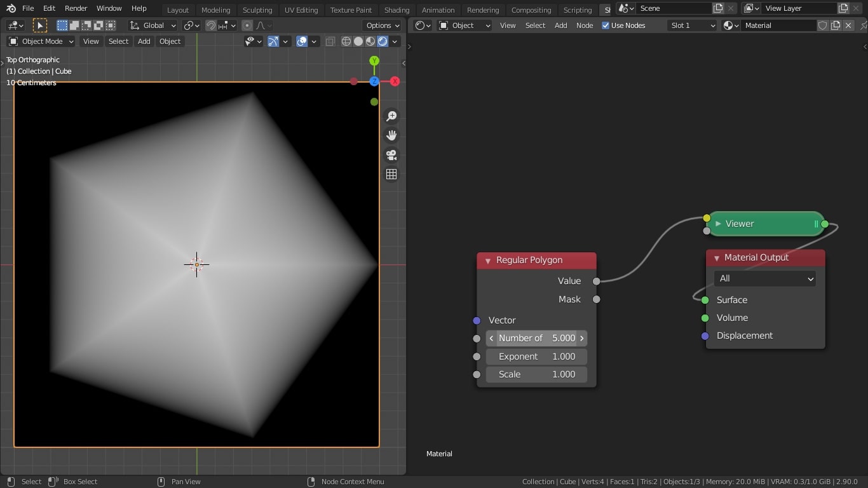This screenshot has width=868, height=488.
Task: Select the Zoom tool in the viewport sidebar
Action: tap(391, 116)
